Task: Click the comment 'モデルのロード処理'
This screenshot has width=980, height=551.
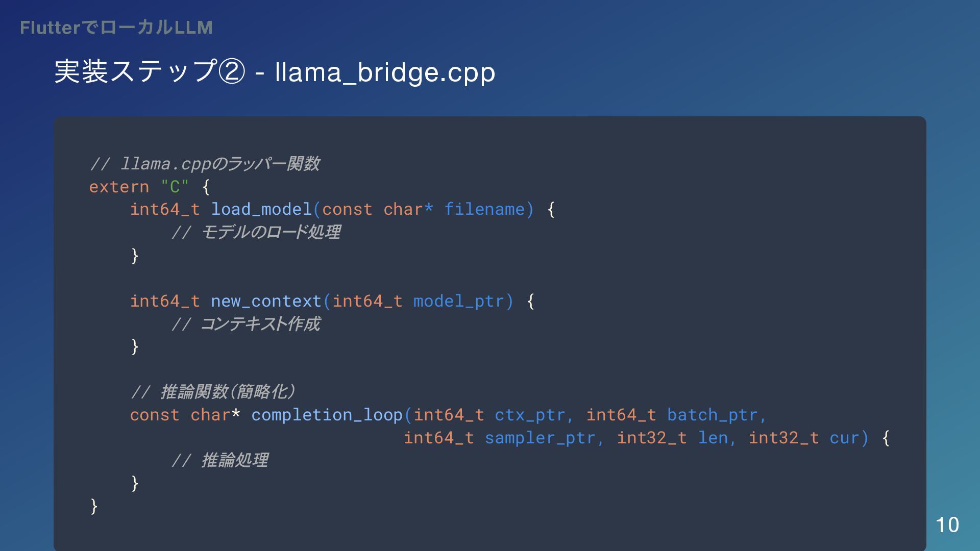Action: pyautogui.click(x=271, y=232)
